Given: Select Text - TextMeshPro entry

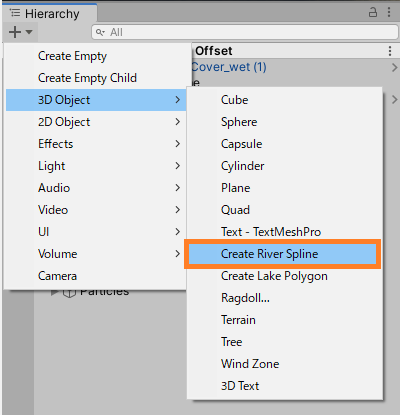Looking at the screenshot, I should 284,232.
